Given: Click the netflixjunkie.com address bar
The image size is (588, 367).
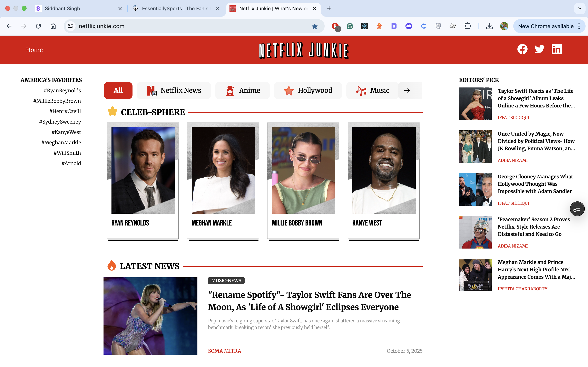Looking at the screenshot, I should [189, 26].
